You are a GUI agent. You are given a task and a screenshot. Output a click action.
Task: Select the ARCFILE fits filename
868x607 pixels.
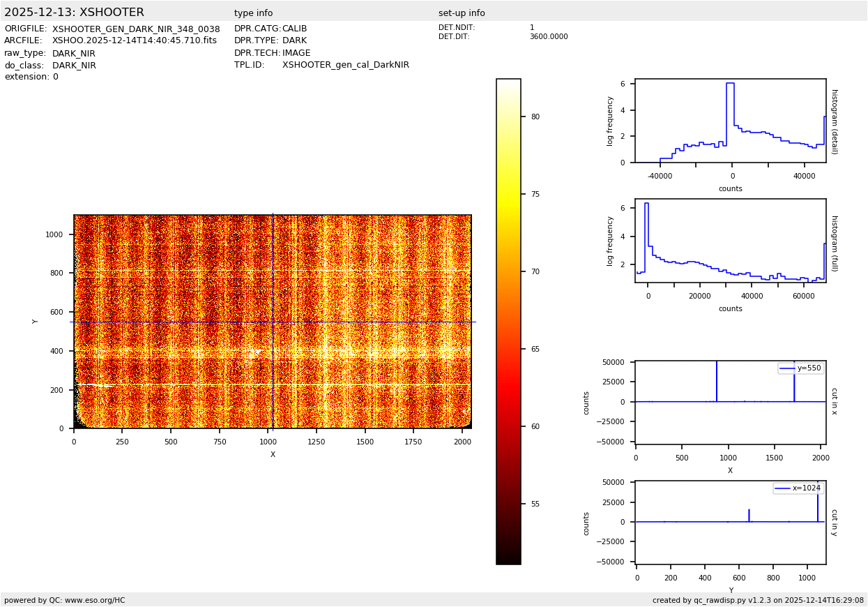click(x=135, y=40)
